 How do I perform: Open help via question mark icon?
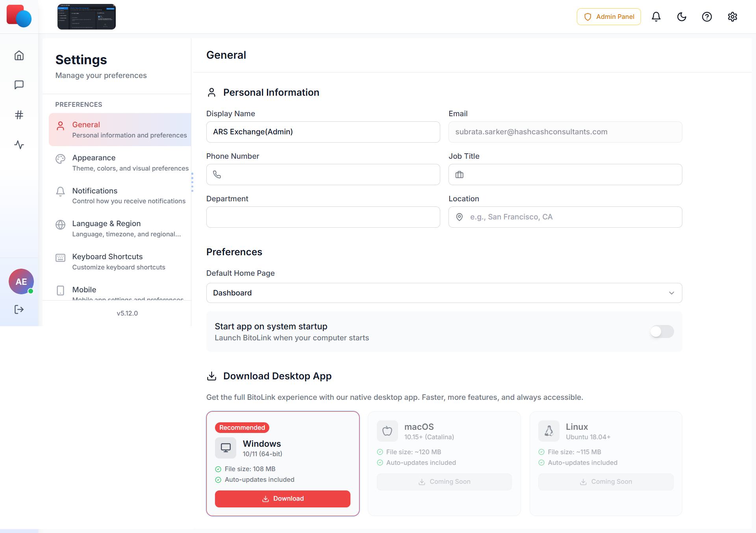[707, 17]
